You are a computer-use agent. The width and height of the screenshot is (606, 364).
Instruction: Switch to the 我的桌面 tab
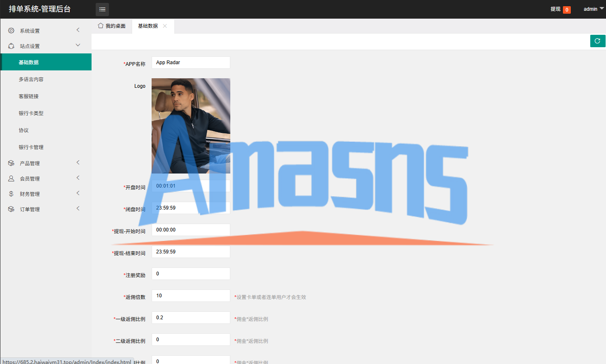pos(112,26)
